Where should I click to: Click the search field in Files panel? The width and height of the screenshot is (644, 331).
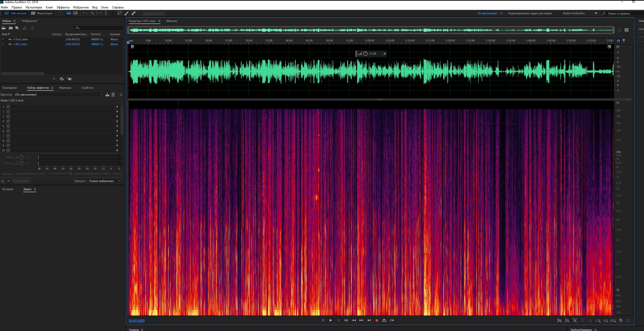[99, 28]
